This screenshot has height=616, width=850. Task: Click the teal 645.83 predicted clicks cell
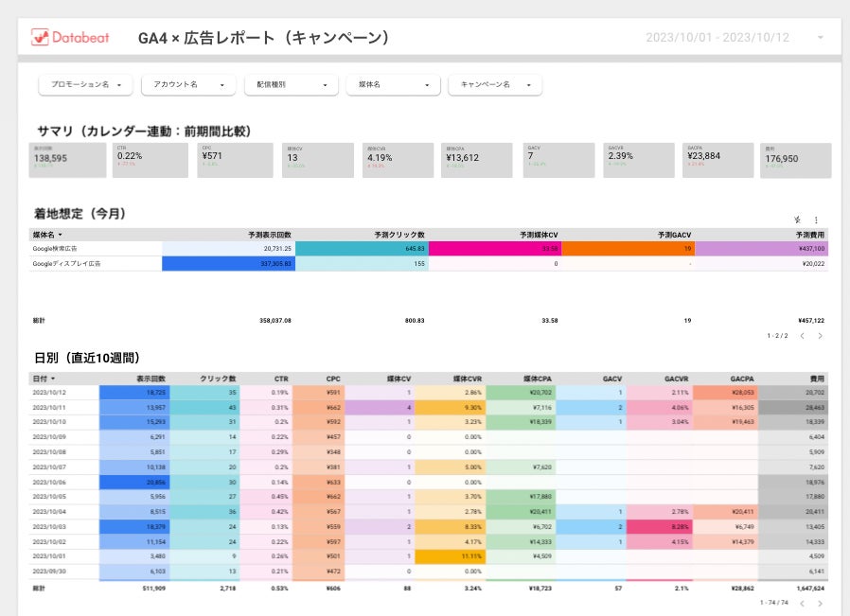coord(363,249)
